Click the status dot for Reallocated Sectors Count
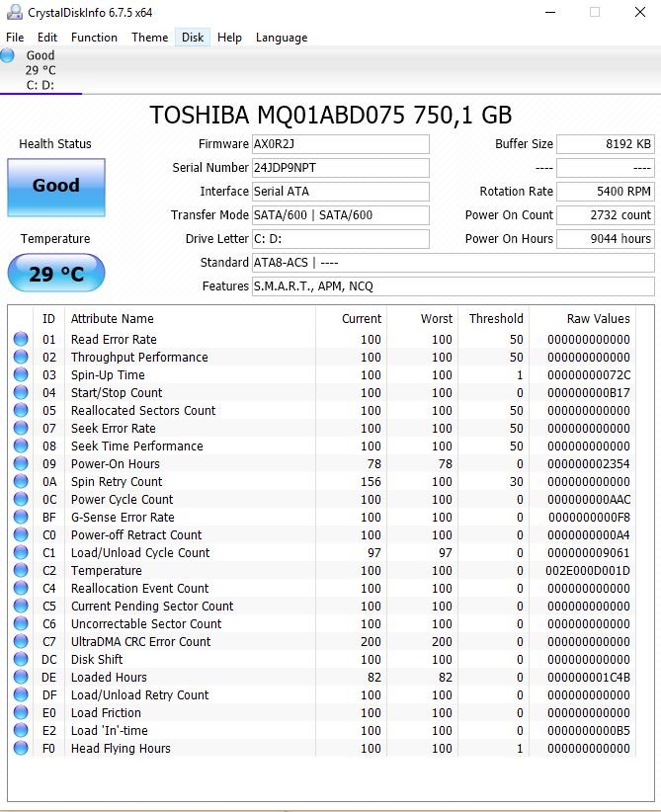The height and width of the screenshot is (812, 661). (x=21, y=410)
